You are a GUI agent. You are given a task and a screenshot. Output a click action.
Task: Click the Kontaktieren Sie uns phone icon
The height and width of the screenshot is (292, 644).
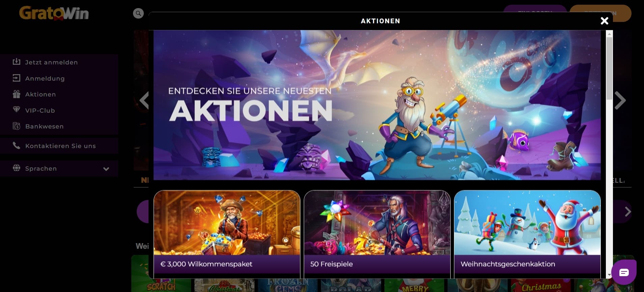17,146
